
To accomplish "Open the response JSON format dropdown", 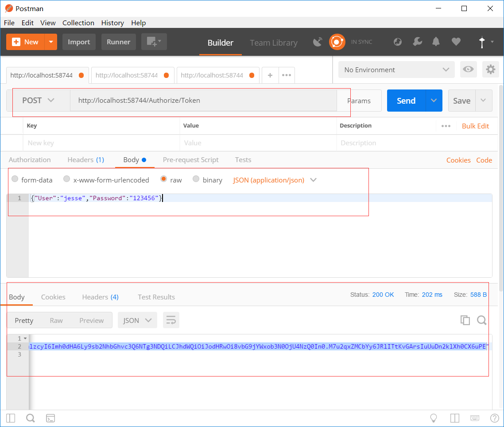I will (x=137, y=320).
